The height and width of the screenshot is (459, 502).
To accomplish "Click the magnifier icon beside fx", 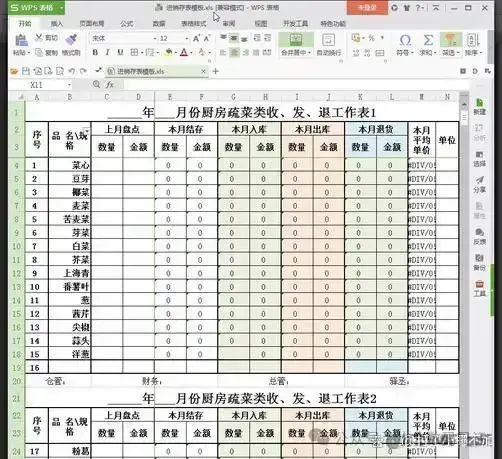I will pyautogui.click(x=97, y=84).
